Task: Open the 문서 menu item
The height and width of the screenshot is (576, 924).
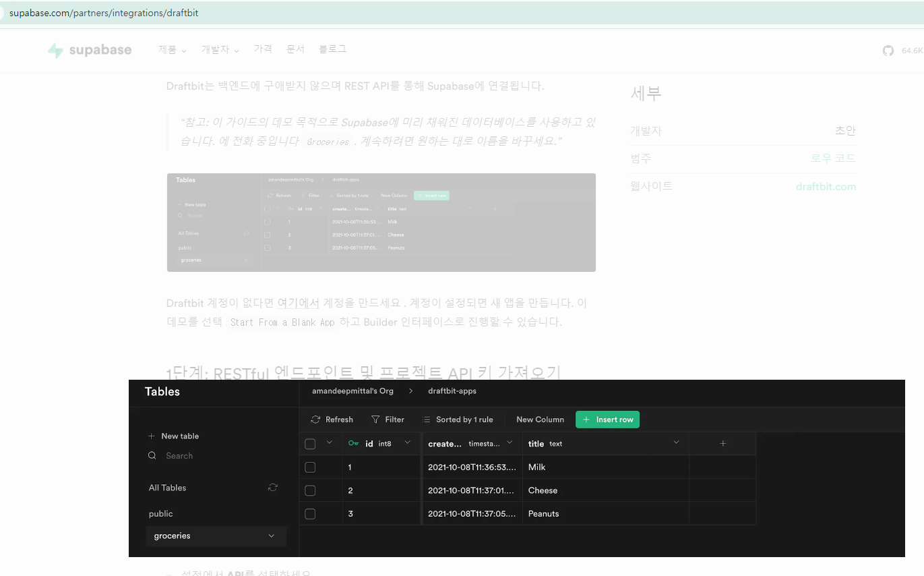Action: pos(295,49)
